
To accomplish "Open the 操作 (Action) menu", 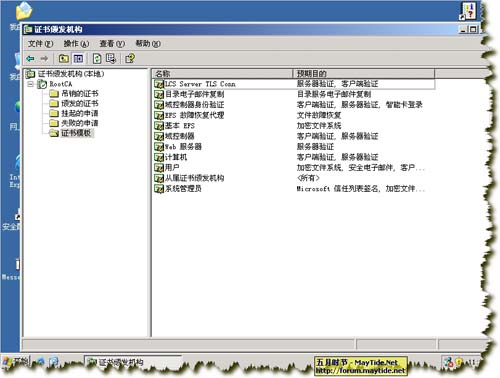I will [76, 43].
